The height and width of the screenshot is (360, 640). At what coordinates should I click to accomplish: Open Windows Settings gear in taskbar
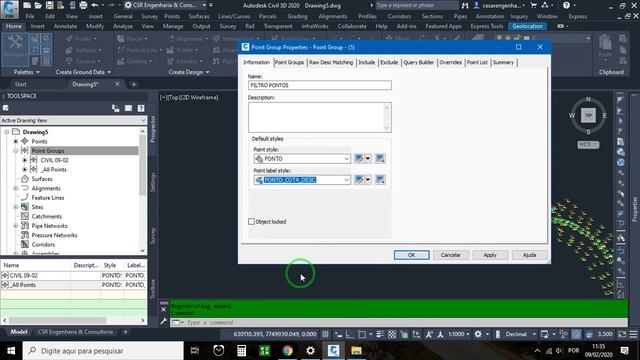coord(311,351)
